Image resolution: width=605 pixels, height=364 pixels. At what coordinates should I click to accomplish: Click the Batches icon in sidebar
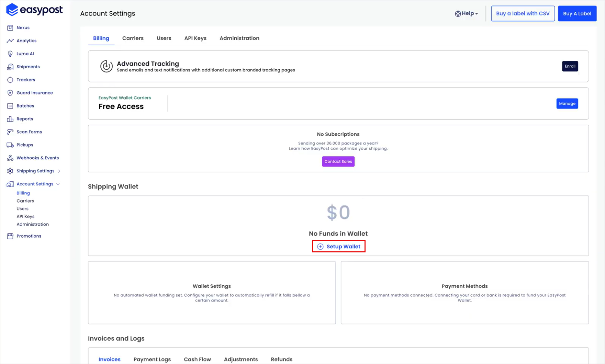point(10,106)
